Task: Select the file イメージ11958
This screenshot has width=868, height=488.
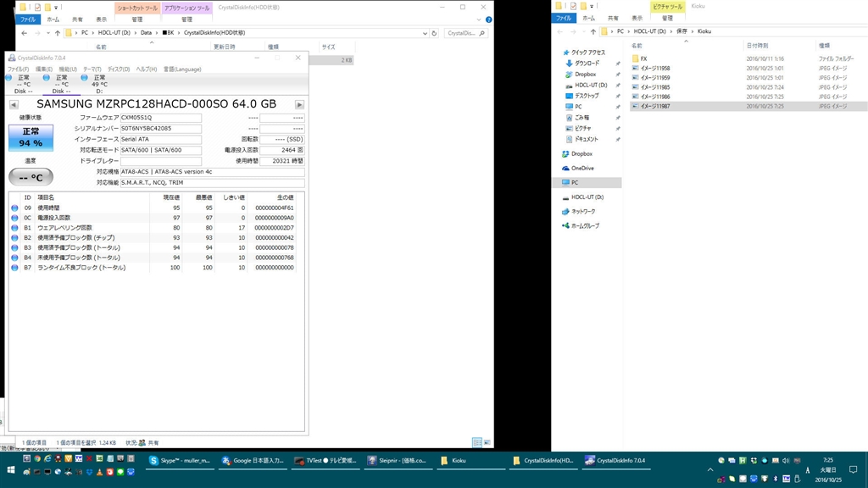Action: pos(655,69)
